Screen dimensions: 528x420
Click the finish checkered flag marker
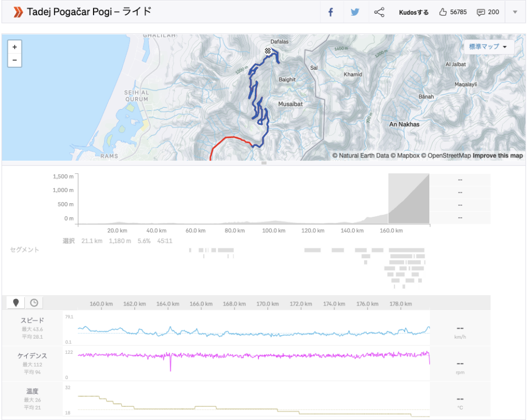coord(268,51)
